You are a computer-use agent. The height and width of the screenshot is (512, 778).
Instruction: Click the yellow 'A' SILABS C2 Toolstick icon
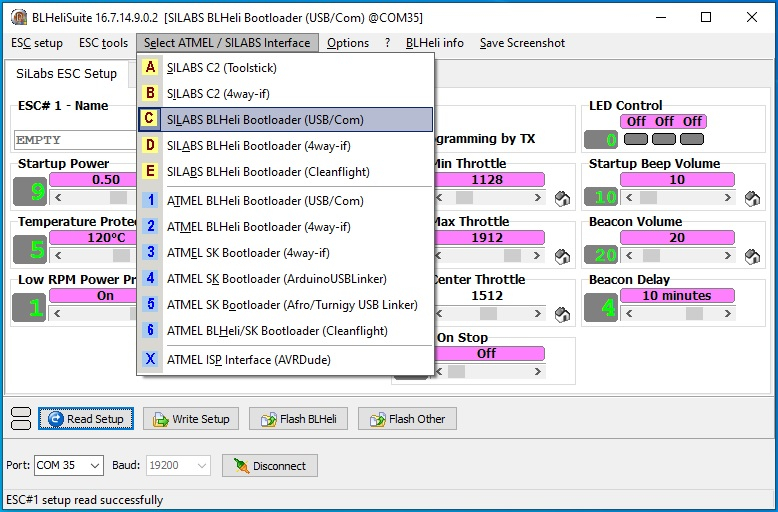point(151,68)
